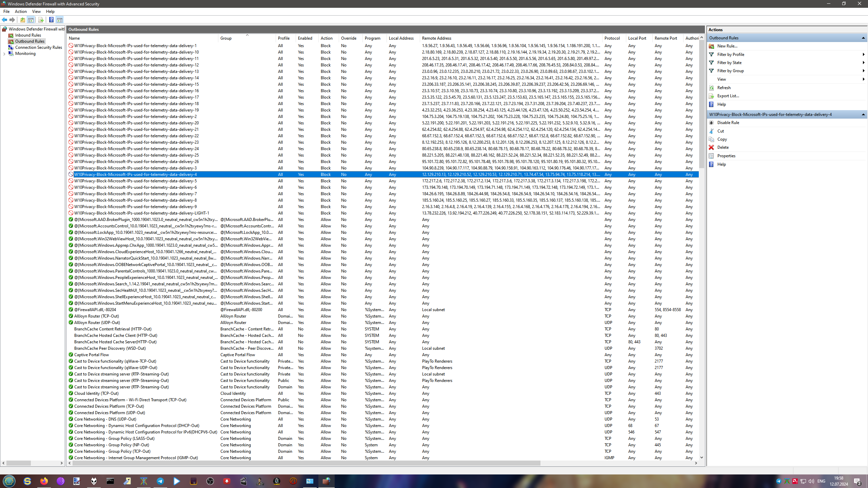Screen dimensions: 868x488
Task: Click the red Delete action
Action: point(723,147)
